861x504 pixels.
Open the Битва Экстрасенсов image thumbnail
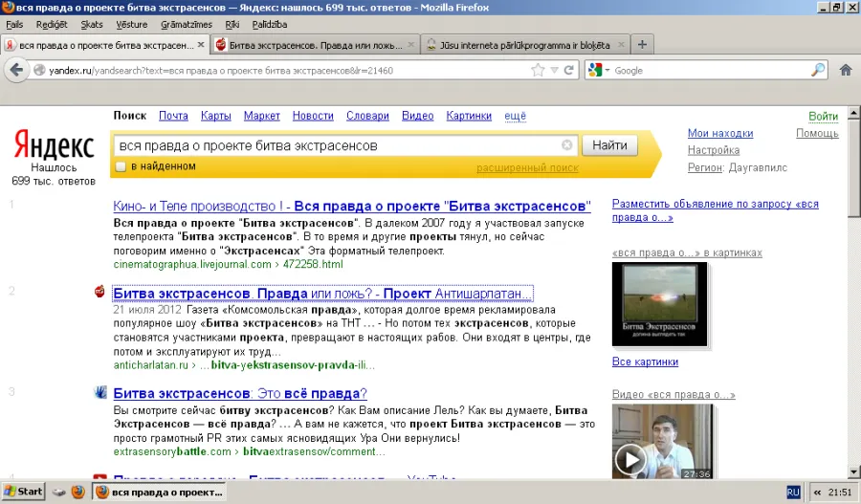tap(659, 304)
